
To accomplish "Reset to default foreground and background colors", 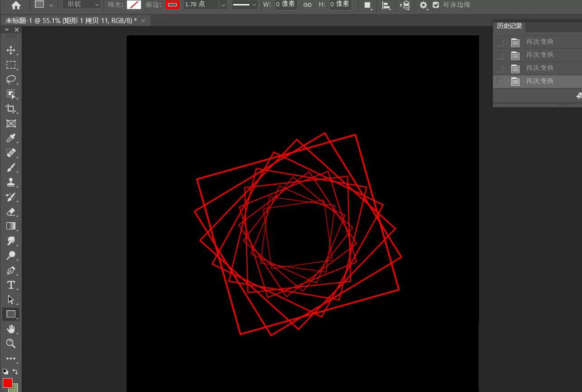I will coord(5,371).
